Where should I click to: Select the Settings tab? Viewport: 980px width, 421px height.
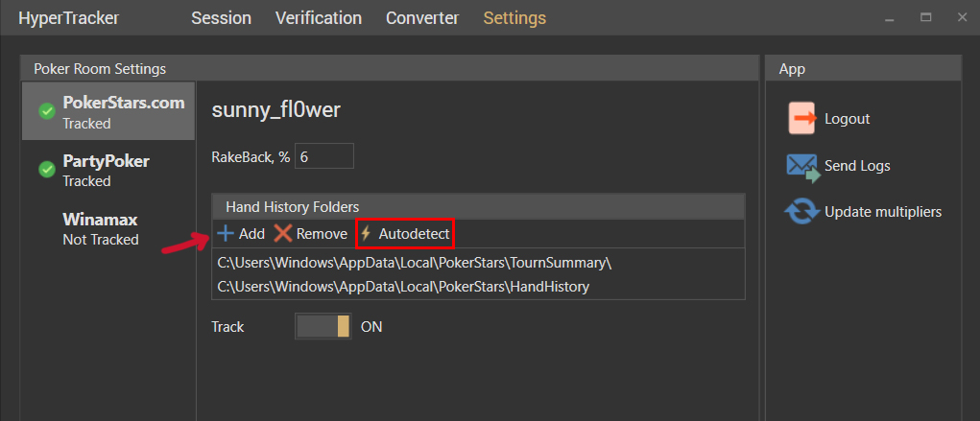coord(515,18)
